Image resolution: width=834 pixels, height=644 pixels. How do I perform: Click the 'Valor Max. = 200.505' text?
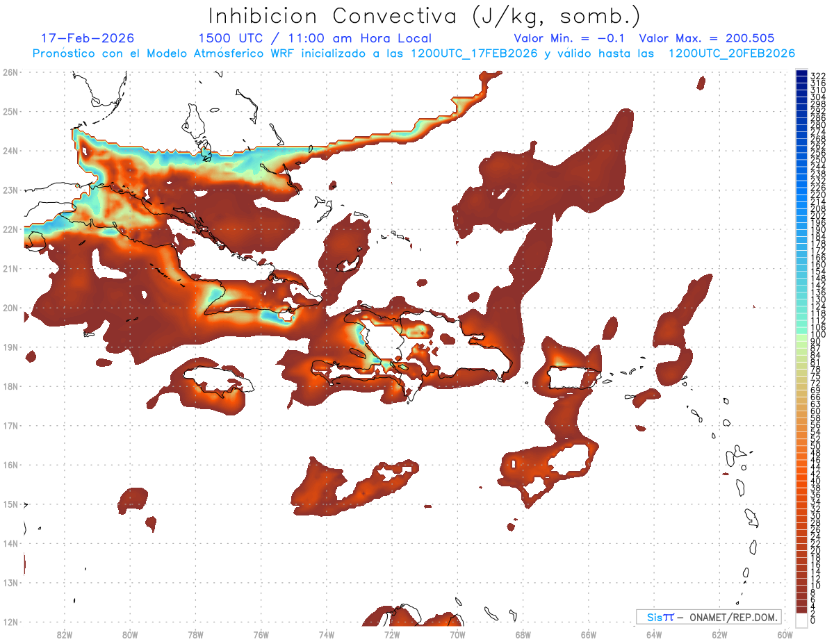707,39
